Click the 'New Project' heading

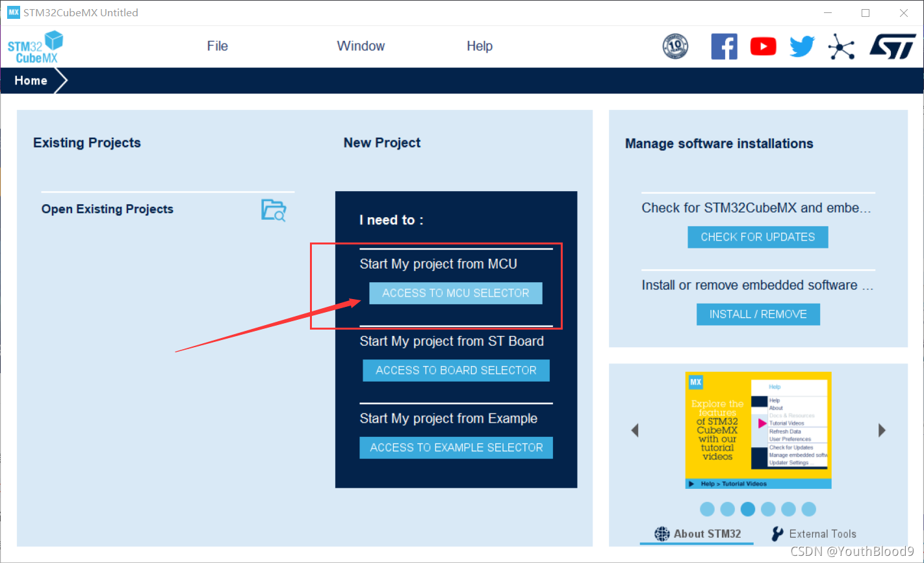click(x=382, y=143)
